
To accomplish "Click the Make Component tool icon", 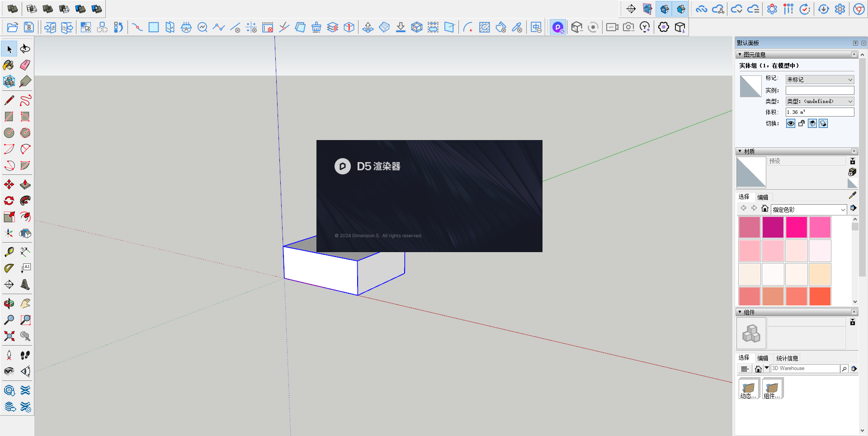I will click(9, 81).
